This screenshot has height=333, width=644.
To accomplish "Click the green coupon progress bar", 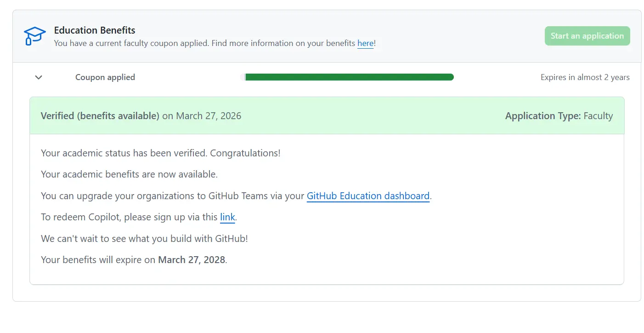I will (x=350, y=77).
